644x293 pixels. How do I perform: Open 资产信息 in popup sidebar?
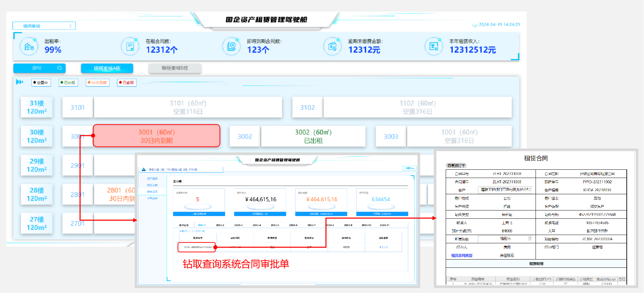(152, 179)
